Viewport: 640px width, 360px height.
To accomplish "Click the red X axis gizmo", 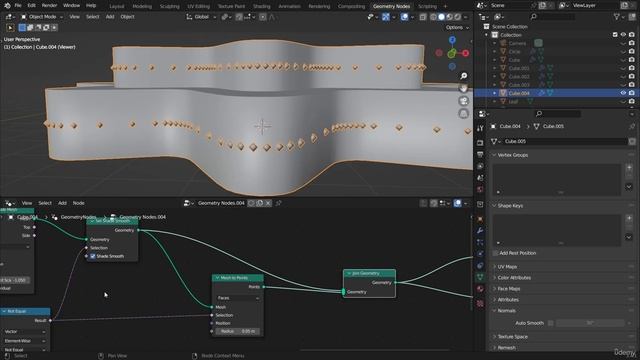I will tap(465, 53).
